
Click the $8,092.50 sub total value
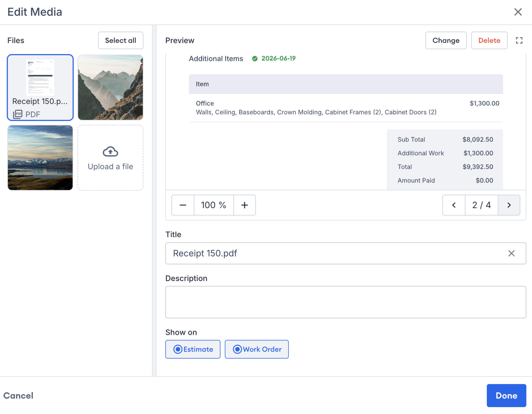point(478,139)
